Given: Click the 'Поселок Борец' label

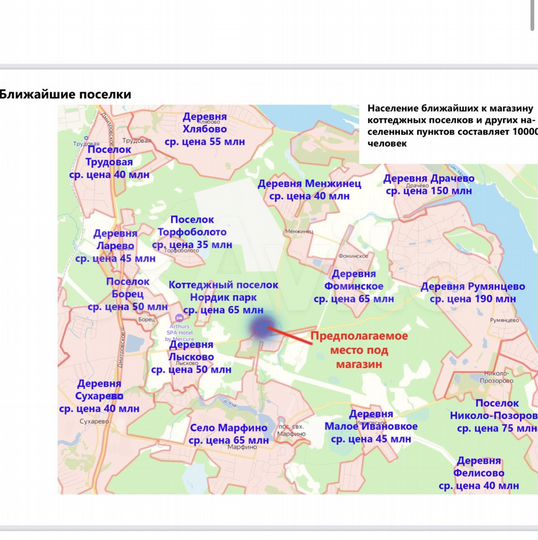Looking at the screenshot, I should pos(128,288).
